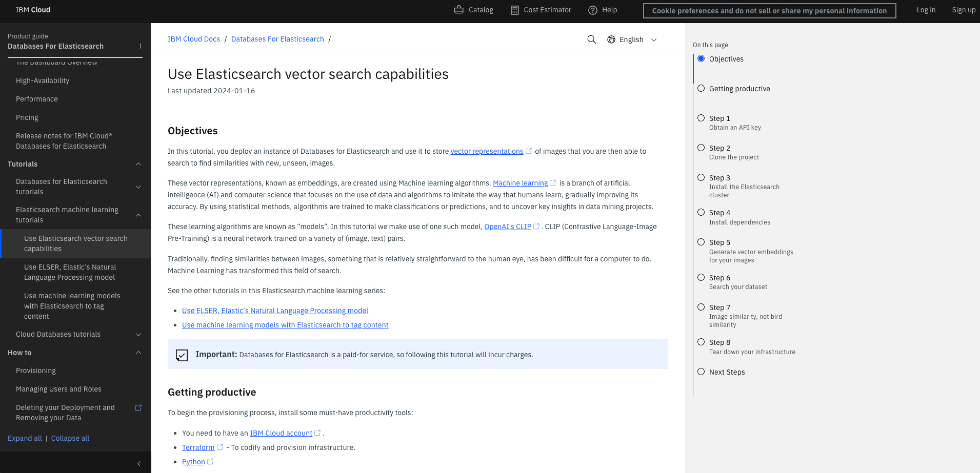Click the Important note checkmark icon

182,355
